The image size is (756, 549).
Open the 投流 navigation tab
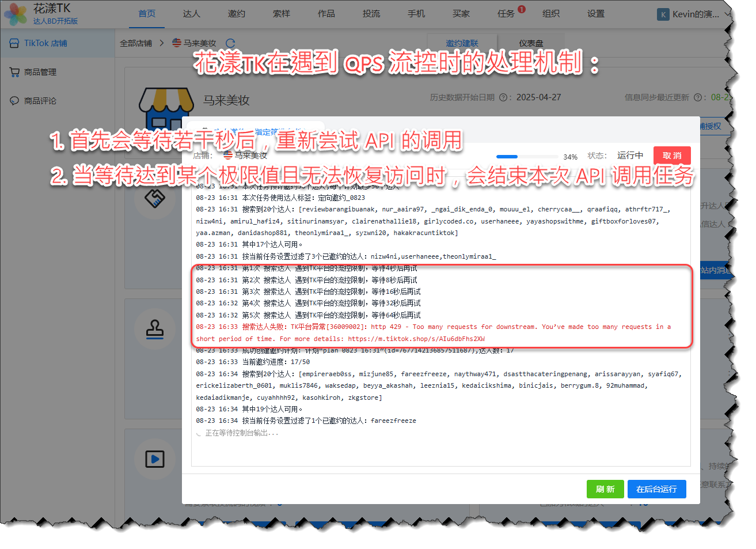[x=371, y=14]
